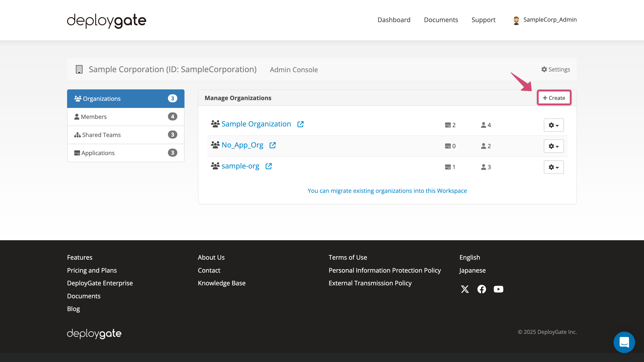Click the group icon beside sample-org
The width and height of the screenshot is (644, 362).
[x=215, y=166]
